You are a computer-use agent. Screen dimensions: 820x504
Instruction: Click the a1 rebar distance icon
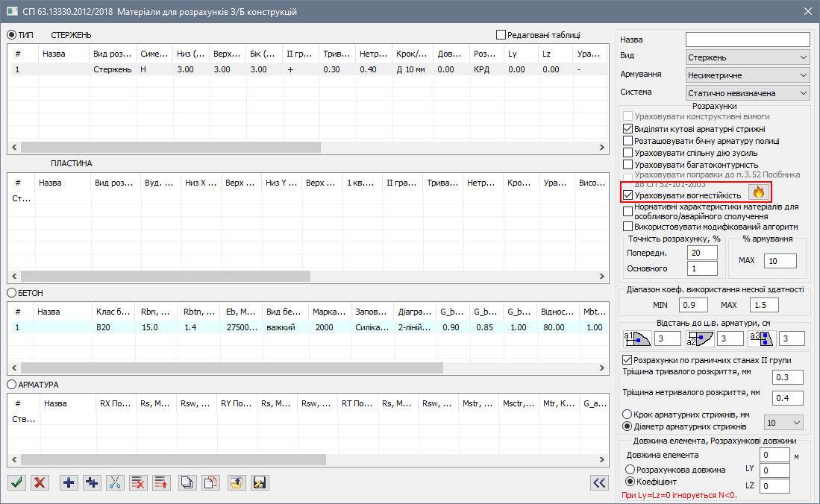pos(637,339)
